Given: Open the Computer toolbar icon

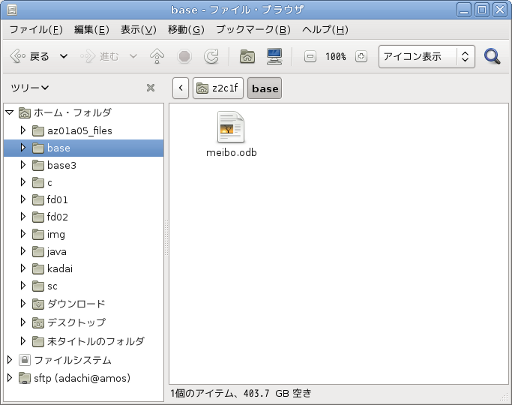Looking at the screenshot, I should pyautogui.click(x=274, y=57).
